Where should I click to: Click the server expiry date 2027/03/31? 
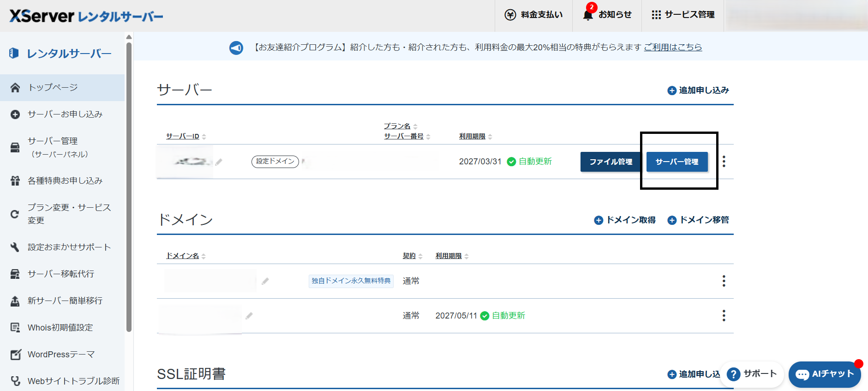[x=480, y=162]
